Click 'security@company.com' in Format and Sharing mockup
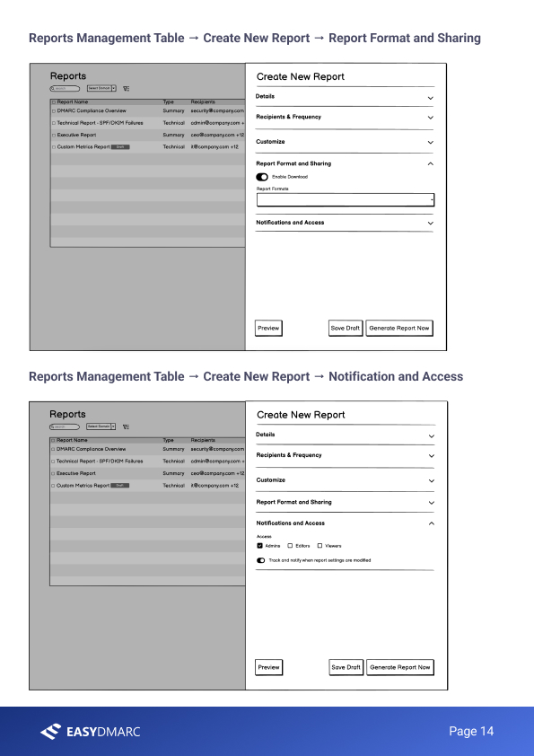This screenshot has width=534, height=756. point(217,111)
